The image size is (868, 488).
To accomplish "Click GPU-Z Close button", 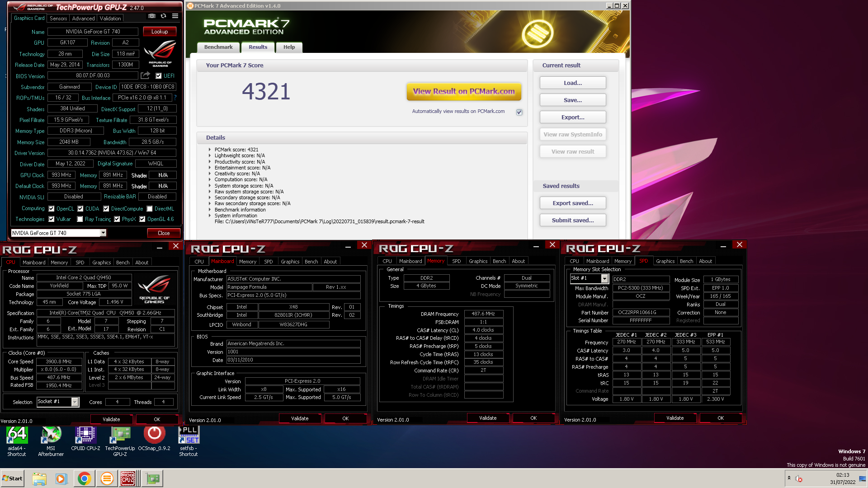I will tap(164, 233).
